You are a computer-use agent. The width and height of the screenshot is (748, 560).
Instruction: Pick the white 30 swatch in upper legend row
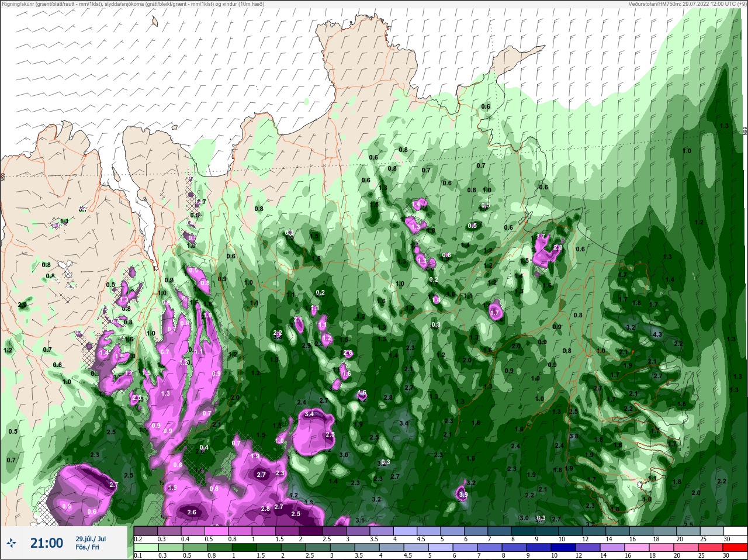coord(735,531)
